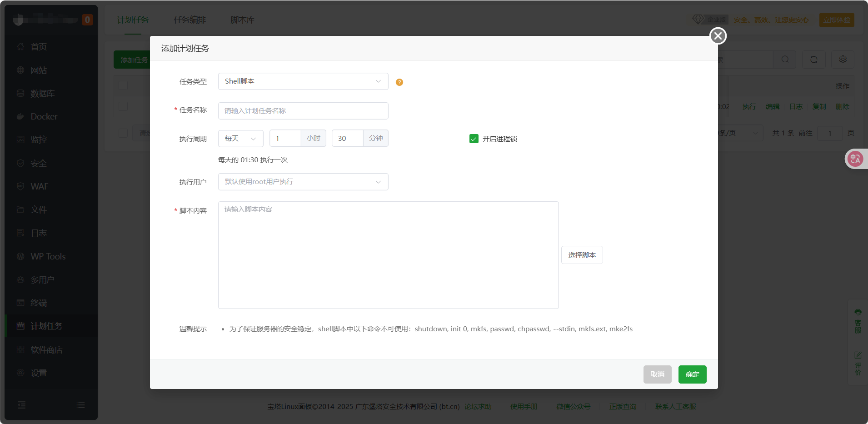Click the 选择脚本 button
Image resolution: width=868 pixels, height=424 pixels.
(x=582, y=255)
